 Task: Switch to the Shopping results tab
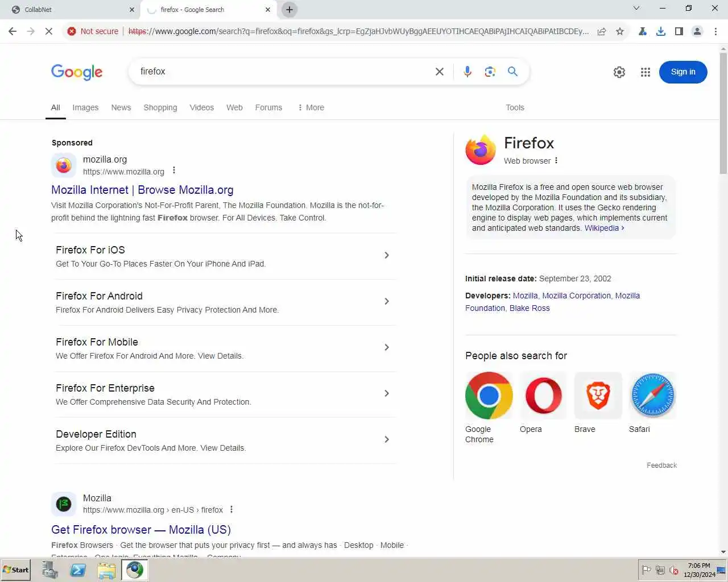click(160, 107)
